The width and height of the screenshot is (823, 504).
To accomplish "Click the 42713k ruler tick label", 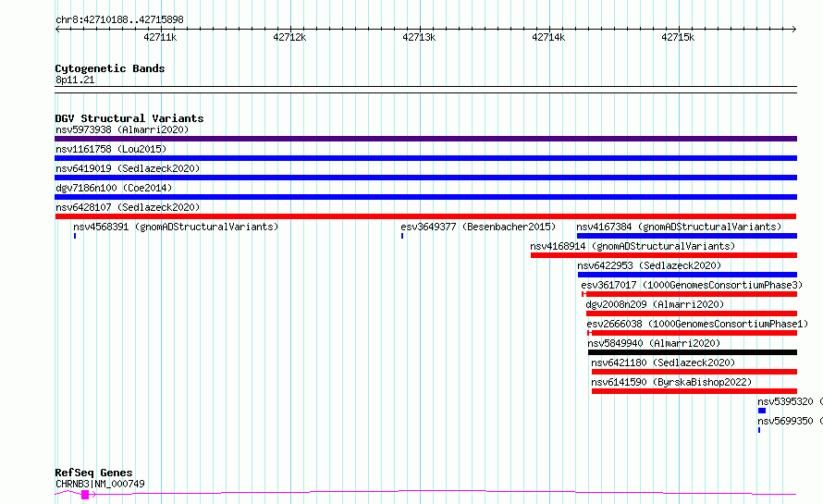I will (419, 37).
